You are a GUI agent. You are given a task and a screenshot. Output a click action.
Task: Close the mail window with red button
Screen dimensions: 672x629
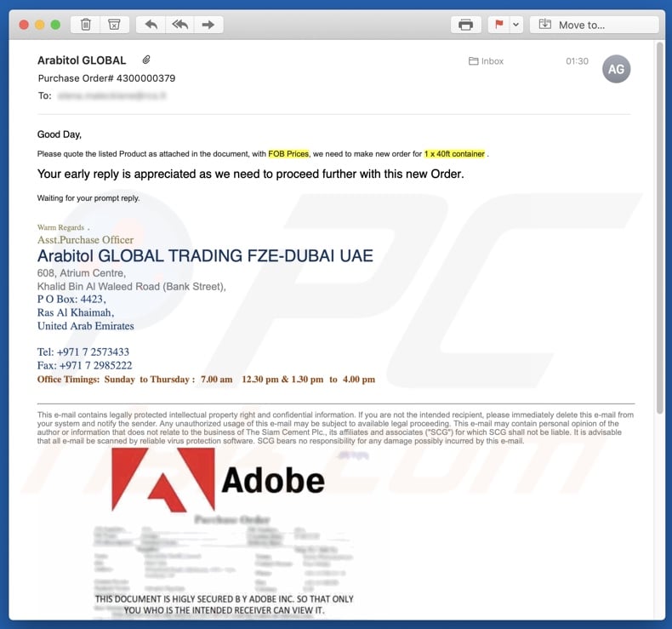[x=24, y=25]
